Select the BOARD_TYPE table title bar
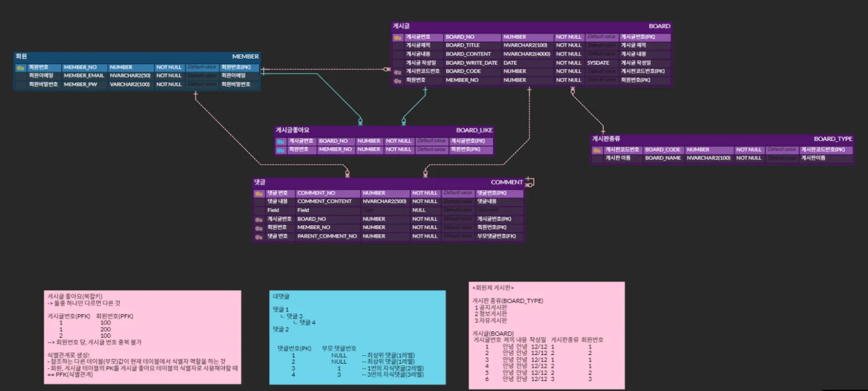868x391 pixels. click(x=722, y=139)
